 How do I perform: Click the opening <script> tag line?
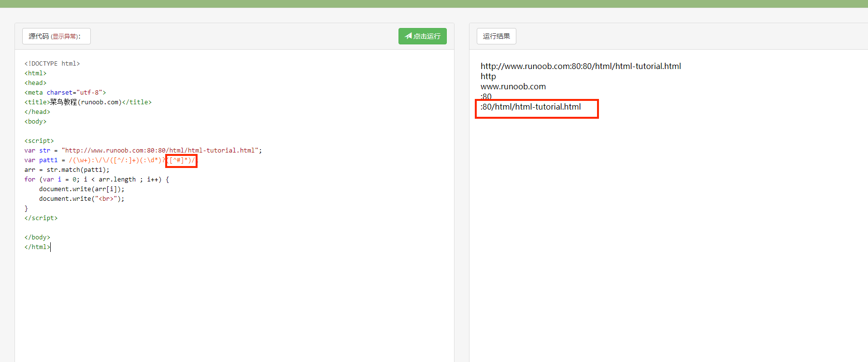click(39, 141)
